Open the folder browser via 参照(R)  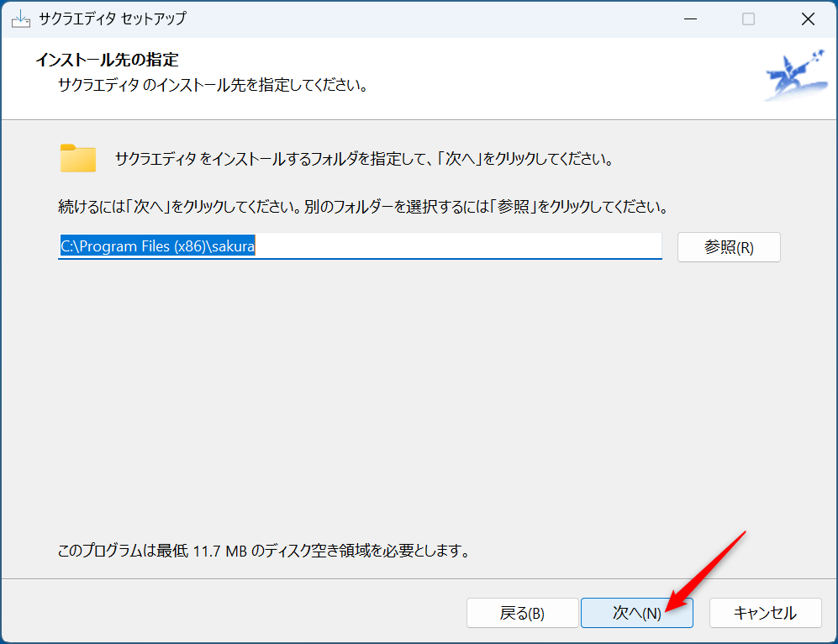pyautogui.click(x=729, y=247)
